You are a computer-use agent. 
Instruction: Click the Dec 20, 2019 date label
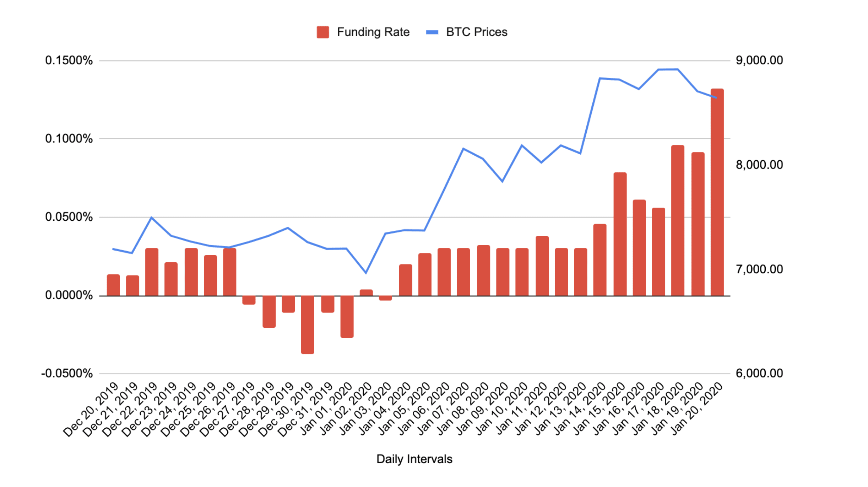[x=91, y=409]
